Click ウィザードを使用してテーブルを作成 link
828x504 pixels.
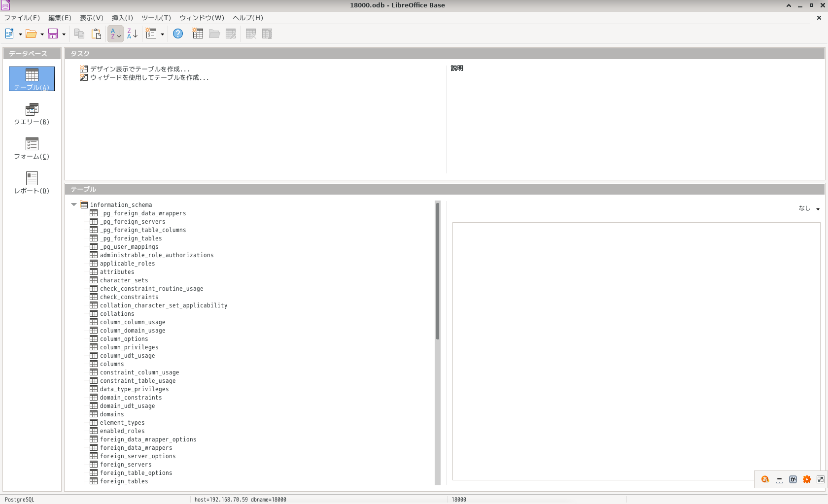click(148, 77)
